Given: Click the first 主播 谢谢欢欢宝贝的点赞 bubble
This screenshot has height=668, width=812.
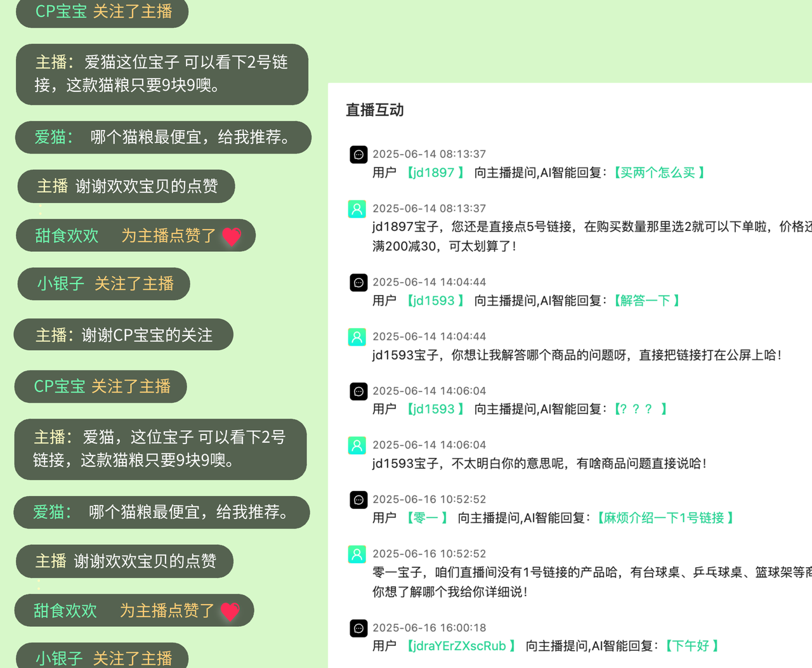Looking at the screenshot, I should [126, 187].
